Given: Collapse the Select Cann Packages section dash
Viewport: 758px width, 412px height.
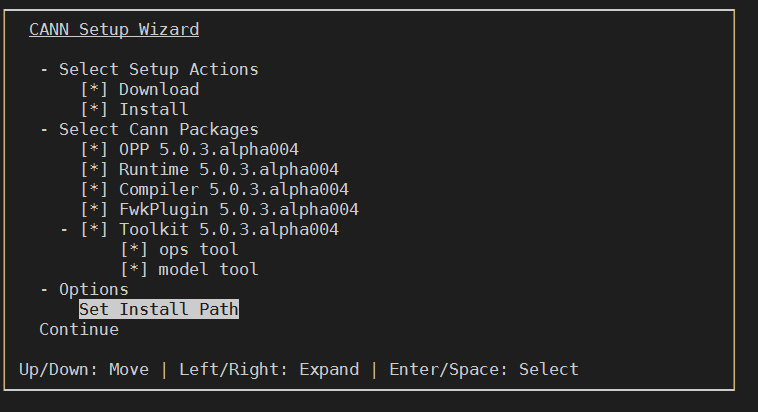Looking at the screenshot, I should point(44,130).
